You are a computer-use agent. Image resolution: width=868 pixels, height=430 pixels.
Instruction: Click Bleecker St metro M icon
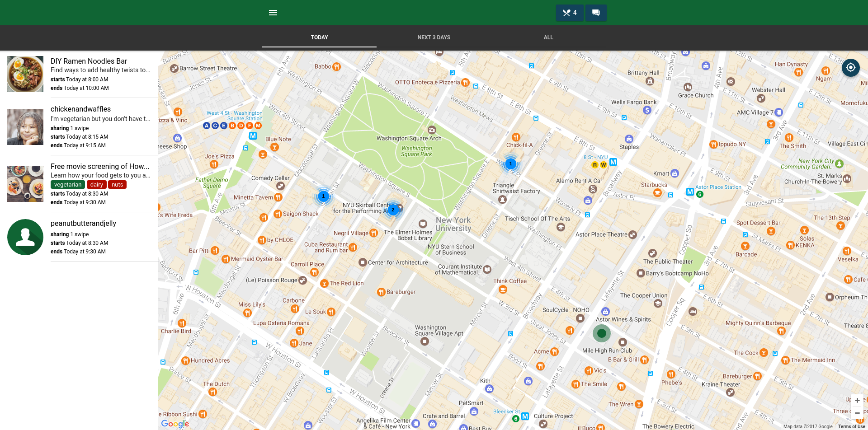click(525, 416)
